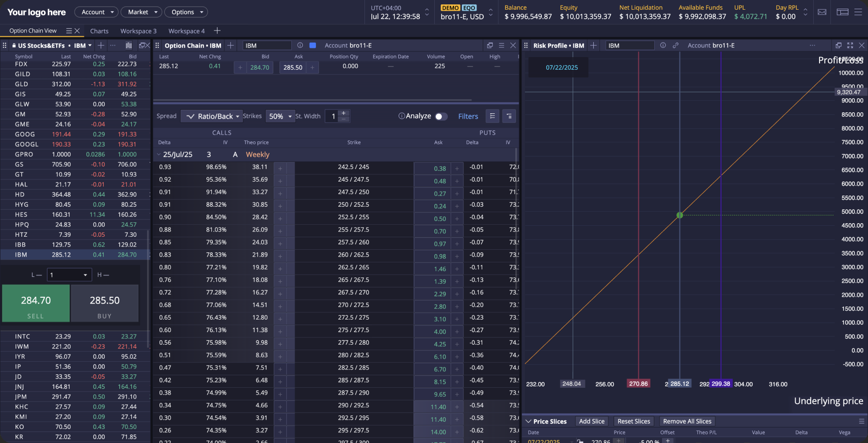Select the Option Chain • IBM panel tab
Viewport: 868px width, 443px height.
coord(193,46)
